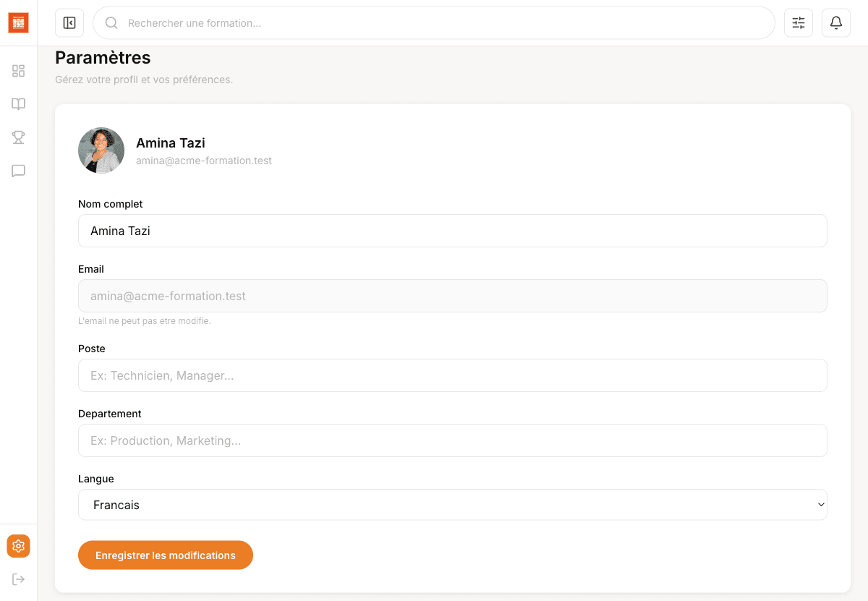Open the courses book icon
The height and width of the screenshot is (601, 868).
[19, 104]
